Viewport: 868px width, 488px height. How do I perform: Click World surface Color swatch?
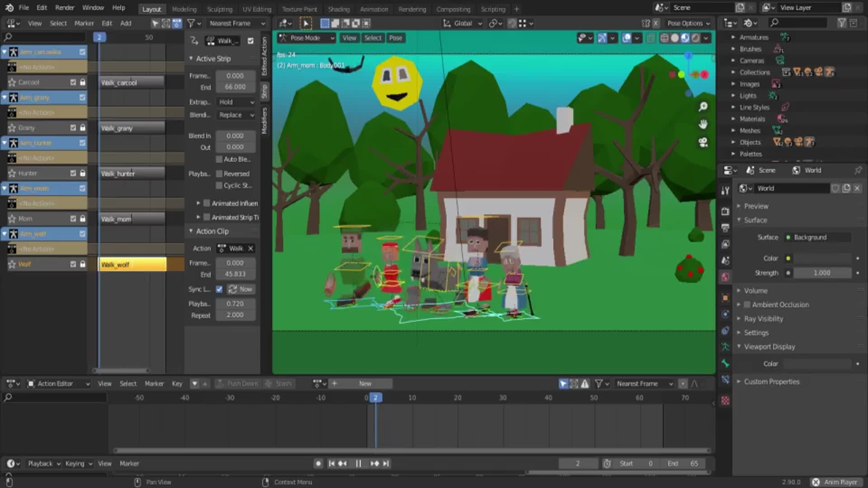[823, 258]
